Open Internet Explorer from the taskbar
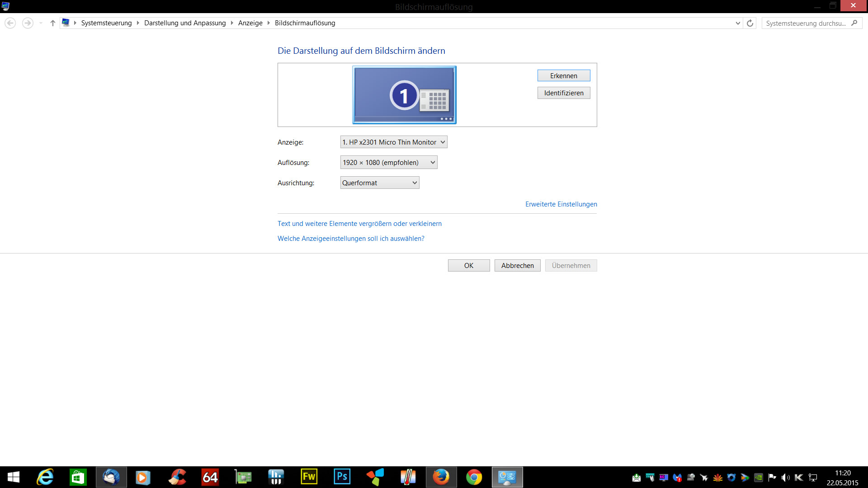 click(45, 477)
